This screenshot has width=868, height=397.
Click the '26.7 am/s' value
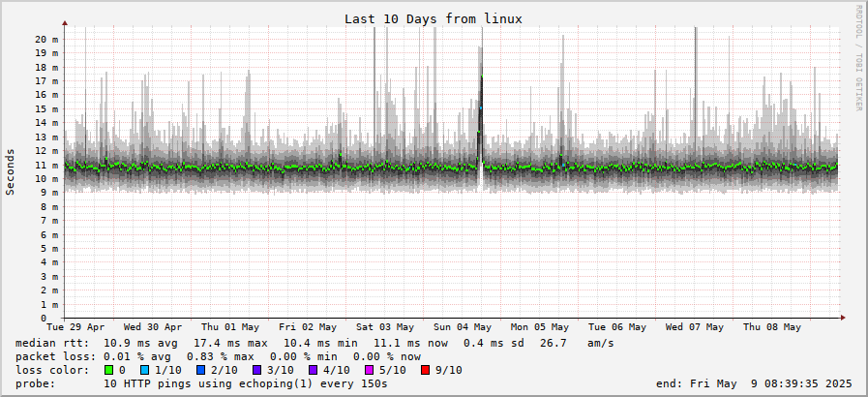coord(577,344)
